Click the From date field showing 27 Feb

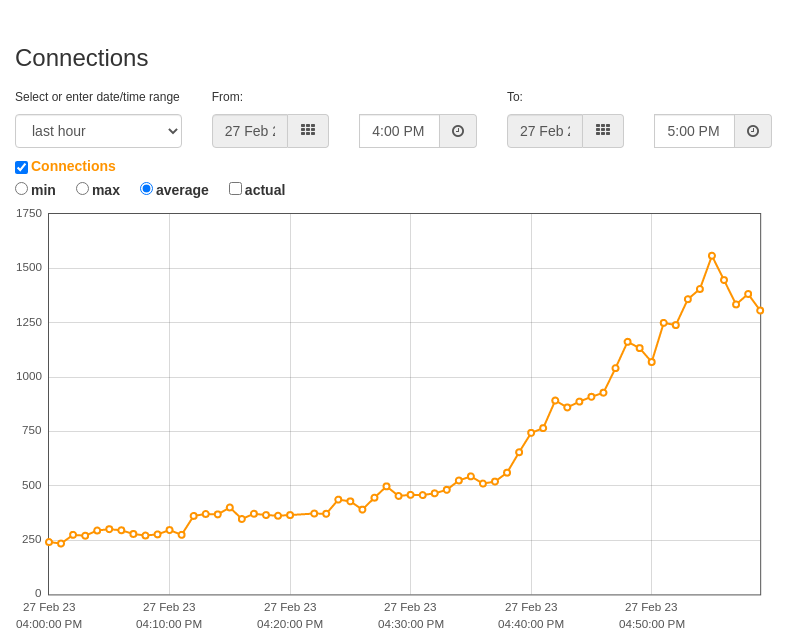250,131
